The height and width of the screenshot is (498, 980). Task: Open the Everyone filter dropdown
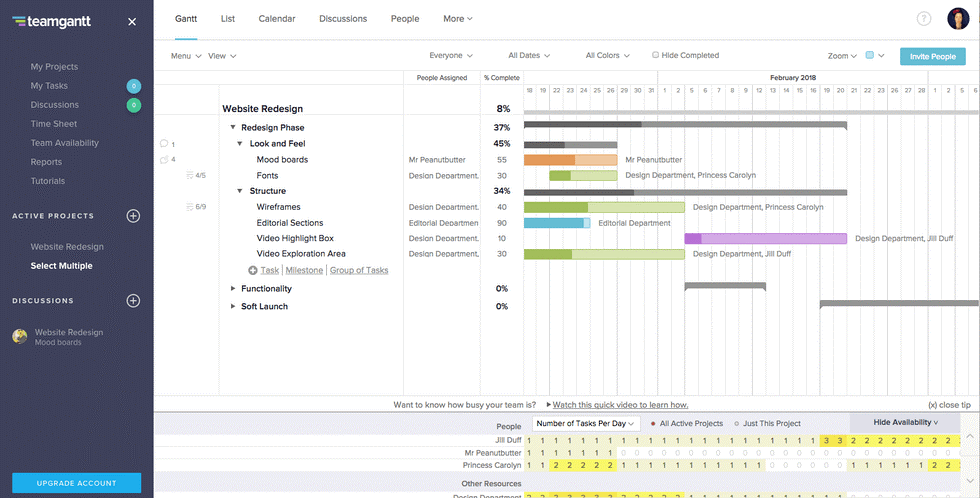click(450, 56)
